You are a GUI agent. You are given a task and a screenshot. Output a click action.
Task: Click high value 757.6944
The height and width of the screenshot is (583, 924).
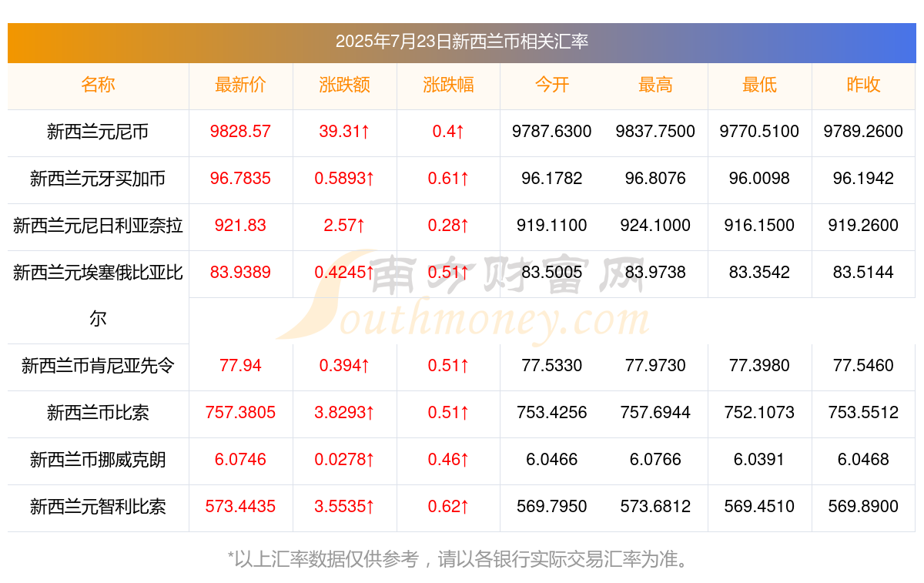pos(655,413)
